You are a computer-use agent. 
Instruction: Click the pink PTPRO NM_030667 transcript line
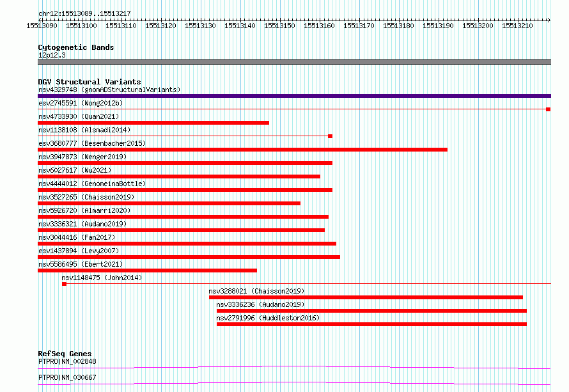pyautogui.click(x=294, y=383)
